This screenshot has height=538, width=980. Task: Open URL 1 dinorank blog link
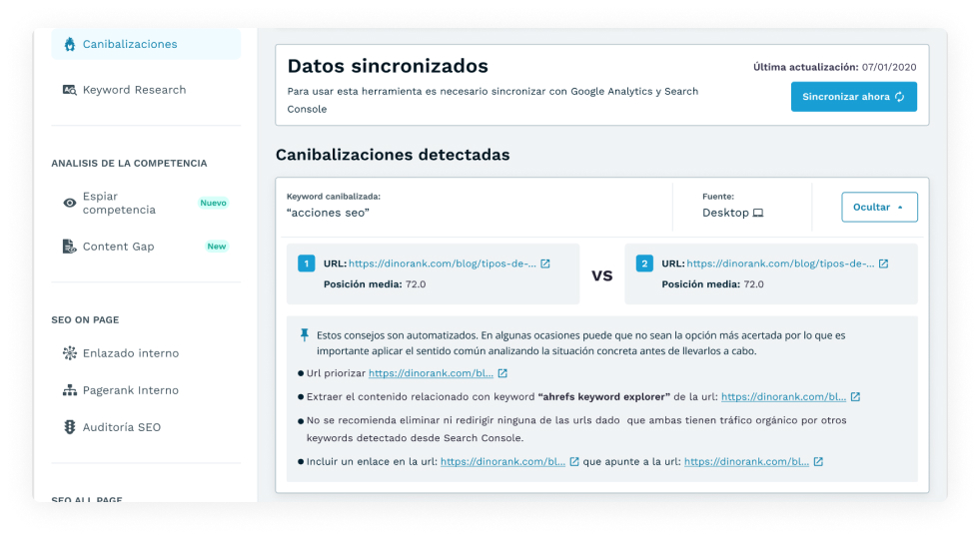point(442,265)
